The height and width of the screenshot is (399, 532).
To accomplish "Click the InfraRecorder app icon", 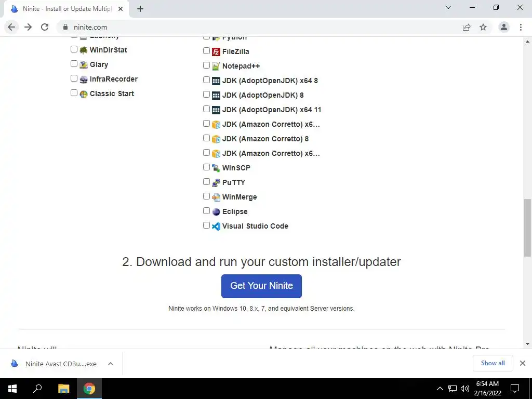I will pos(84,79).
